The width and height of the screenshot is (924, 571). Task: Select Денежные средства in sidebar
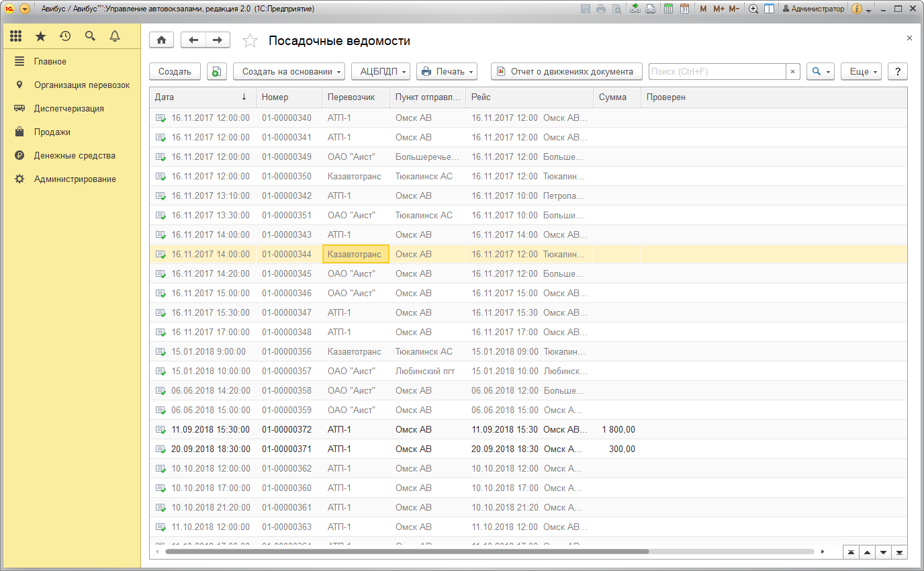[x=75, y=155]
